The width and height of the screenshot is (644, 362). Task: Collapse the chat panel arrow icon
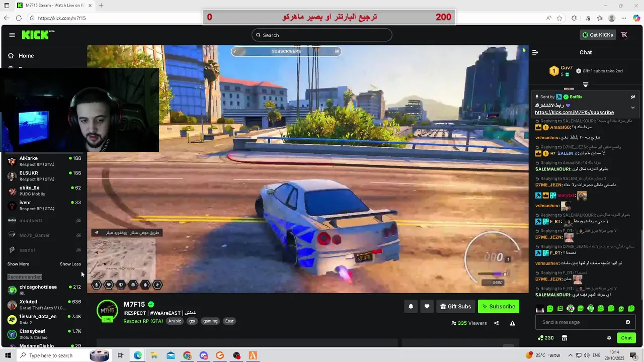click(535, 52)
